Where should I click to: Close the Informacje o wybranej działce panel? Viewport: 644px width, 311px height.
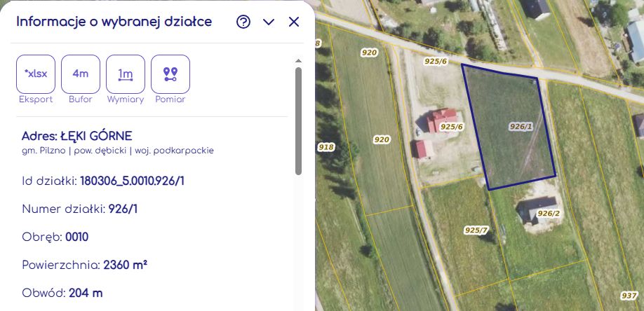[x=294, y=22]
